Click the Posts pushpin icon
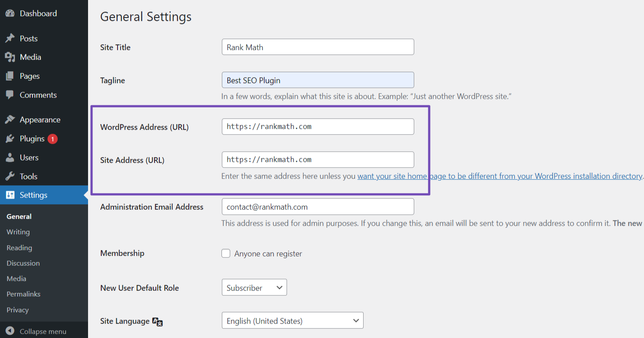 click(x=10, y=39)
